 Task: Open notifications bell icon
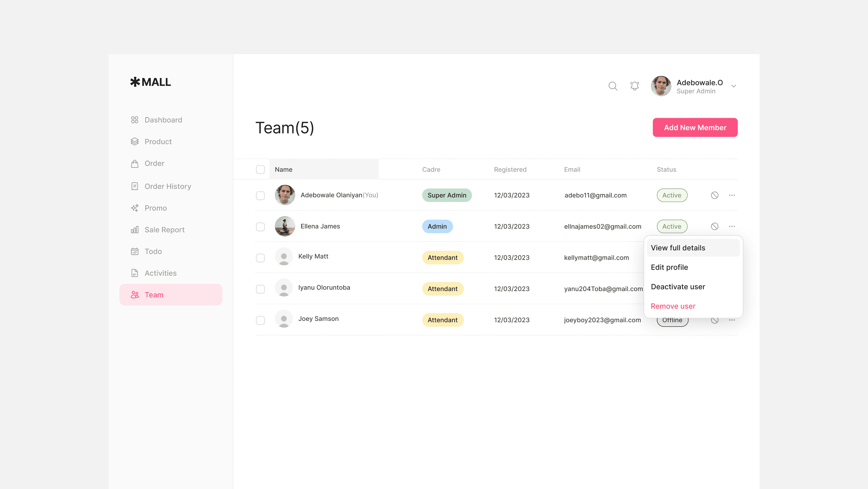[634, 86]
